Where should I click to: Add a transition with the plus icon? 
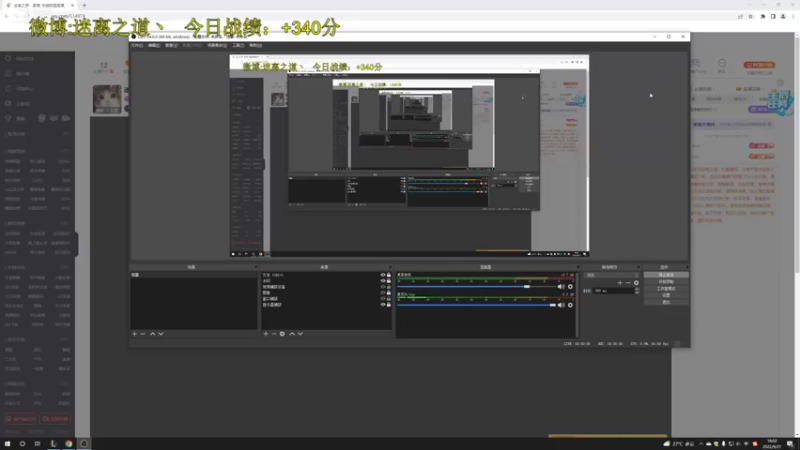tap(620, 283)
